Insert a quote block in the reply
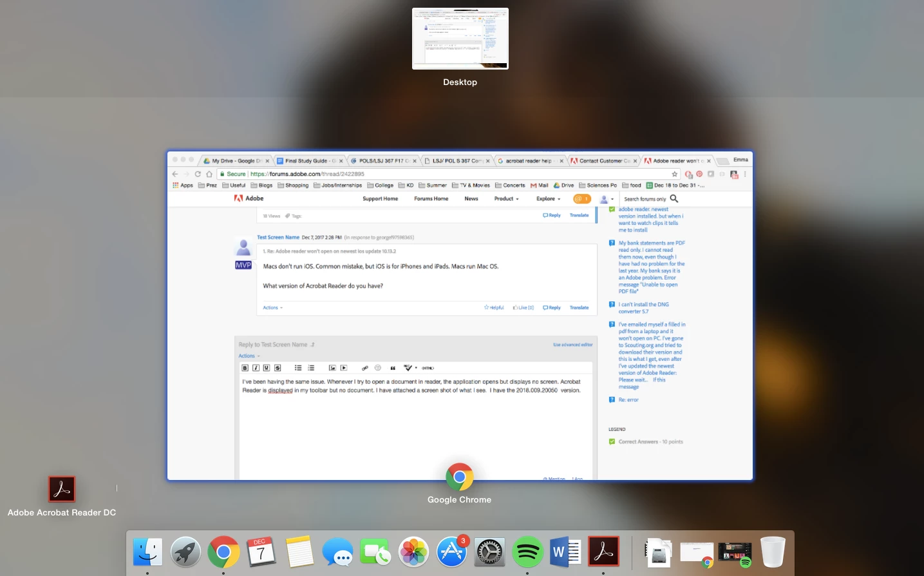Image resolution: width=924 pixels, height=576 pixels. 393,368
